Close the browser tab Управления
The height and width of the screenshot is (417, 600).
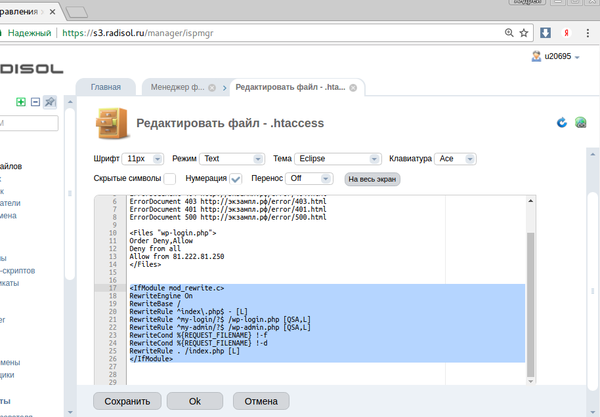click(x=52, y=12)
